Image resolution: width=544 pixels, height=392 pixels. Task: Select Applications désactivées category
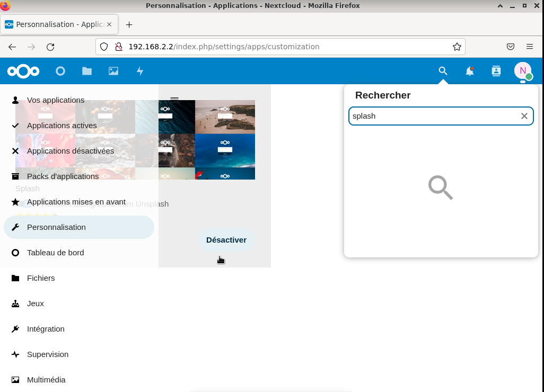(79, 151)
